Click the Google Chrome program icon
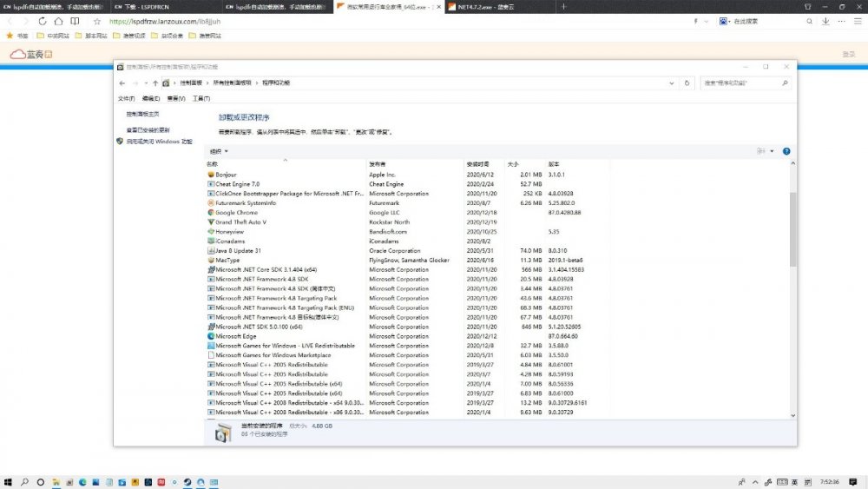 pos(211,212)
